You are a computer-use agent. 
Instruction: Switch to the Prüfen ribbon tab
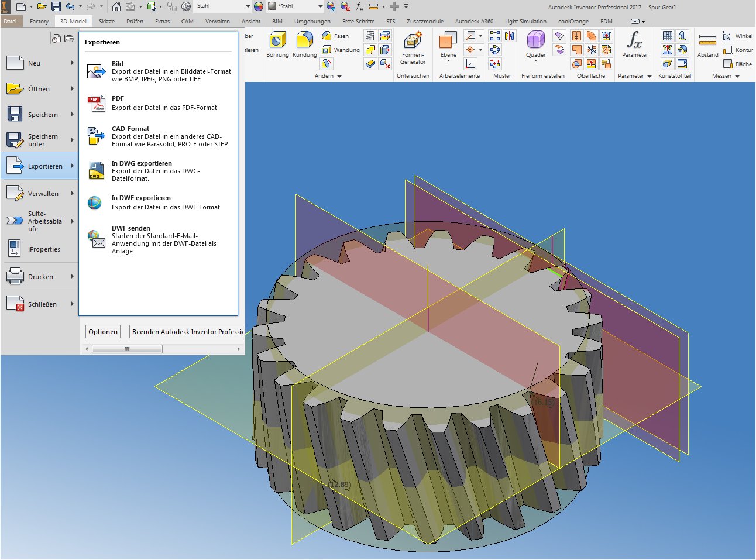click(x=135, y=22)
